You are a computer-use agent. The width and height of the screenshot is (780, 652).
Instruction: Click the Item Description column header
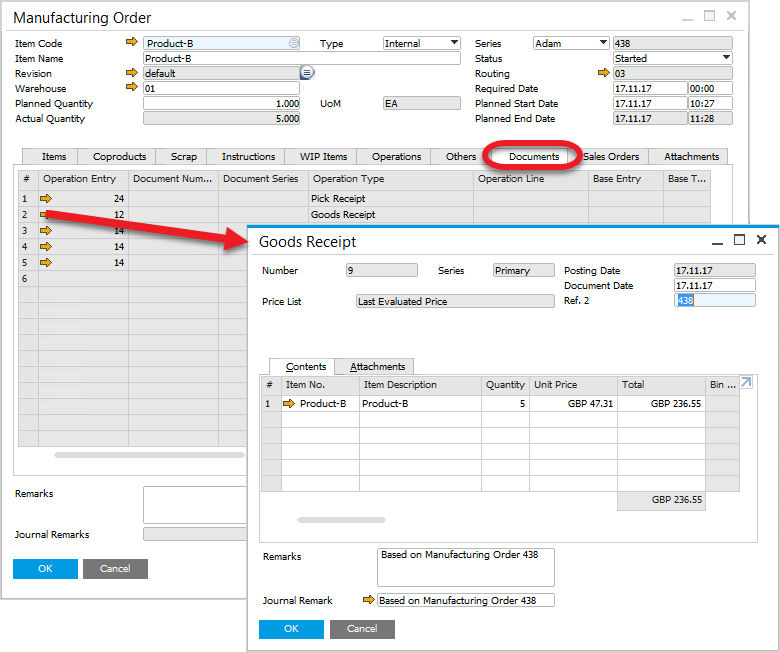click(x=420, y=384)
